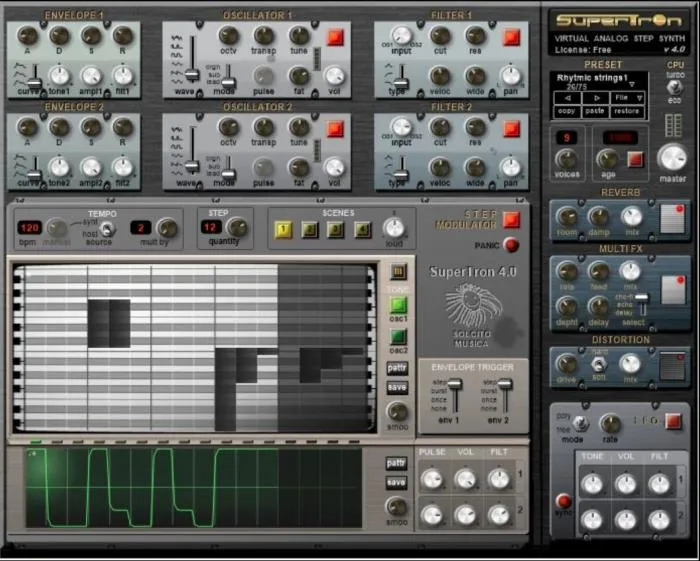Click the red LFO sync button
The width and height of the screenshot is (700, 561).
tap(563, 500)
